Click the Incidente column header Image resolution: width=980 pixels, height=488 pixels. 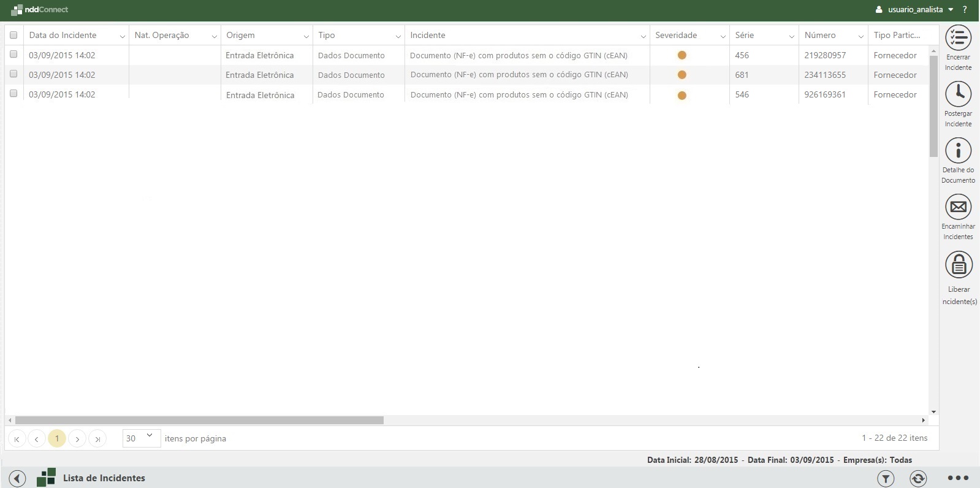point(428,35)
